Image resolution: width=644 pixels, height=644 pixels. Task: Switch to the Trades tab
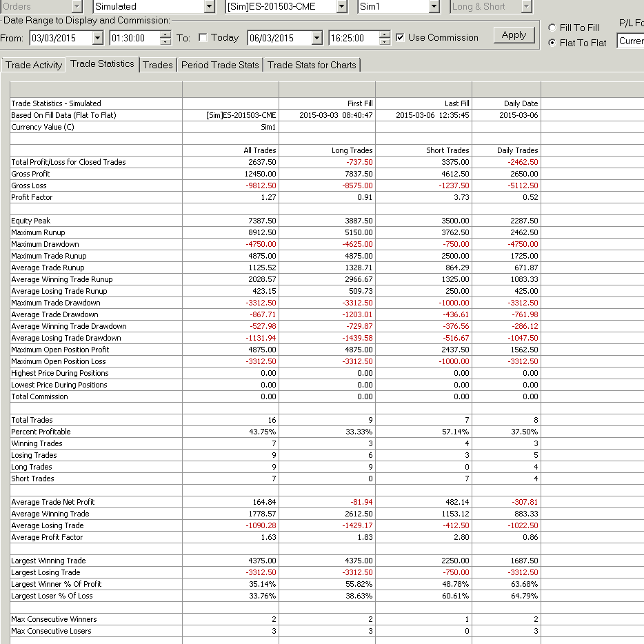(x=158, y=65)
